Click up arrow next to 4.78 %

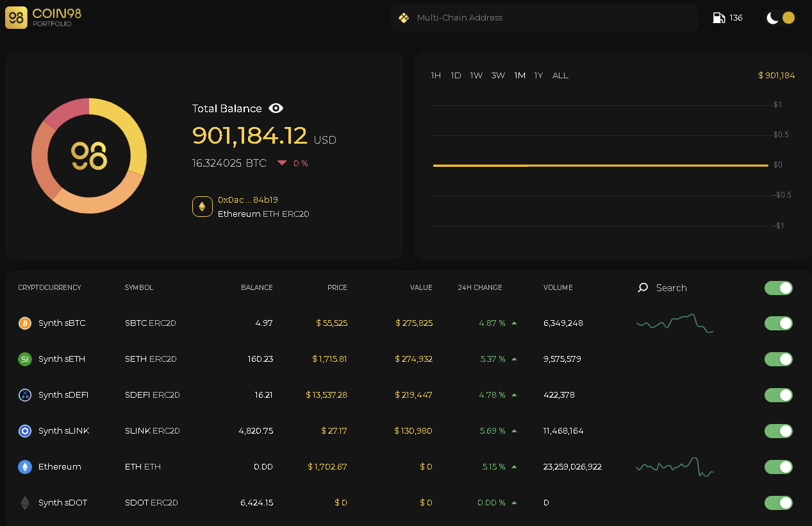[514, 395]
